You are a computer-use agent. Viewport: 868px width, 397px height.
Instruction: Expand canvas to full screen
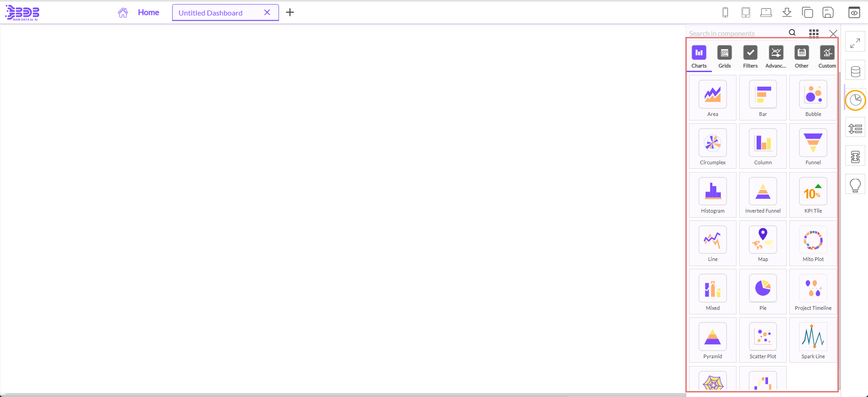855,43
